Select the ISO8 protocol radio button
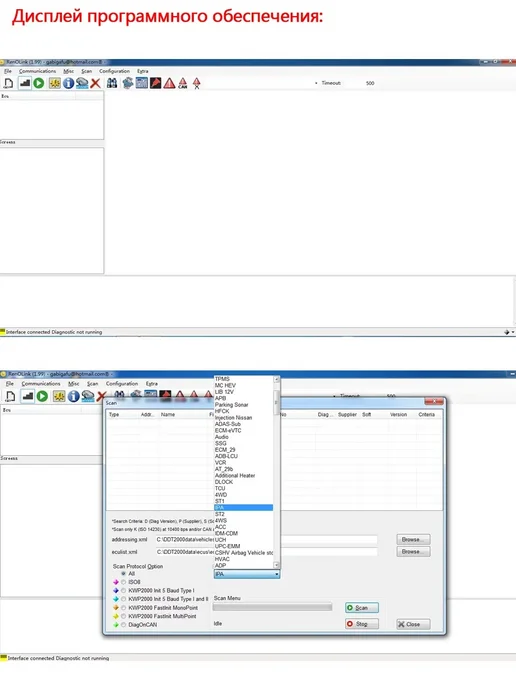The width and height of the screenshot is (516, 688). point(123,582)
